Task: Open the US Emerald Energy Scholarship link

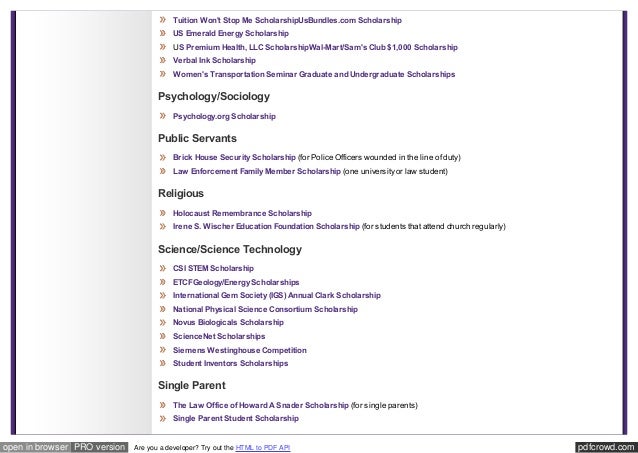Action: pyautogui.click(x=231, y=33)
